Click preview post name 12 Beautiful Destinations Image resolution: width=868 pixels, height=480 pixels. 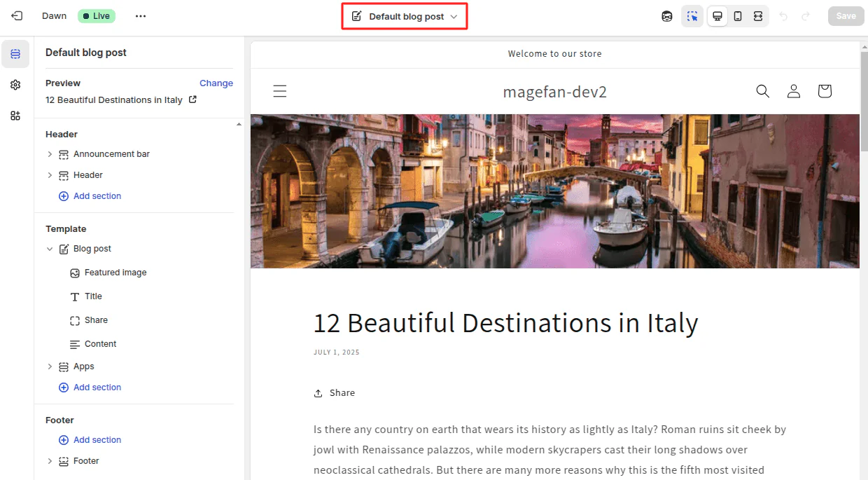(x=114, y=100)
